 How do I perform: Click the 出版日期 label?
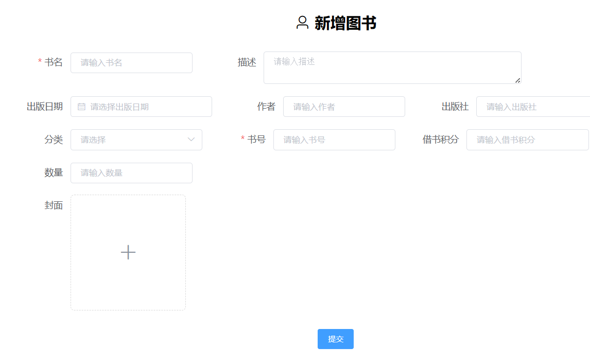click(x=45, y=107)
